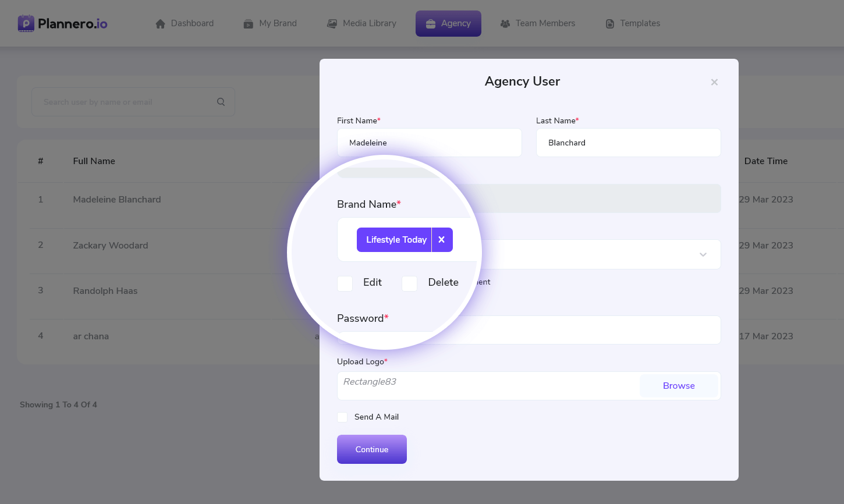The height and width of the screenshot is (504, 844).
Task: Click the Password input field
Action: (x=582, y=331)
